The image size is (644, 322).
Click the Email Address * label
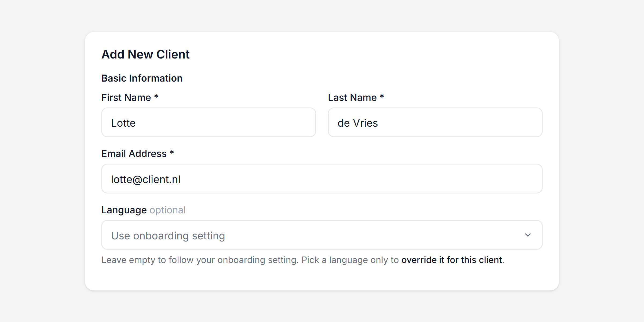(x=138, y=154)
